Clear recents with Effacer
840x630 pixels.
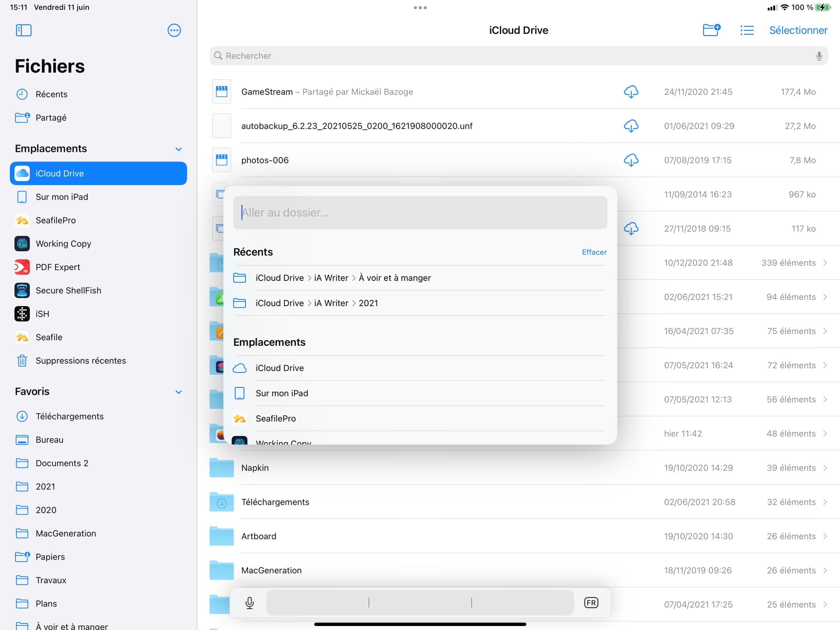594,252
